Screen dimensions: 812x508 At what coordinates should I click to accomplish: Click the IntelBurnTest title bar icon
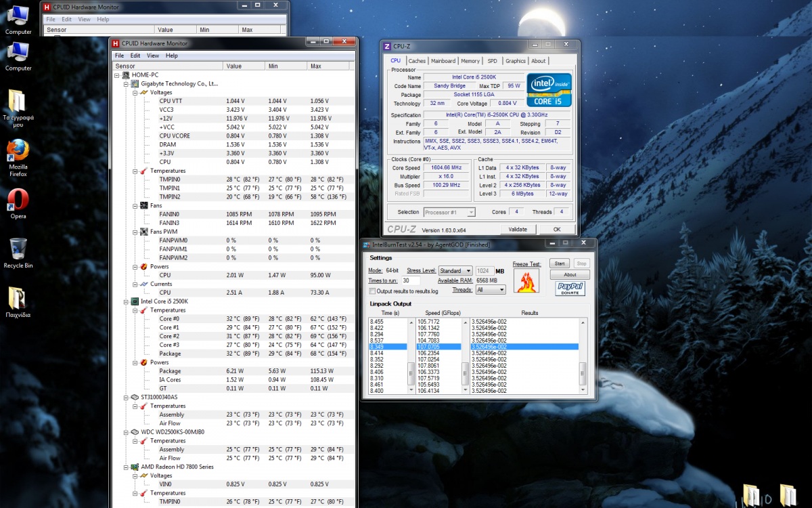366,245
